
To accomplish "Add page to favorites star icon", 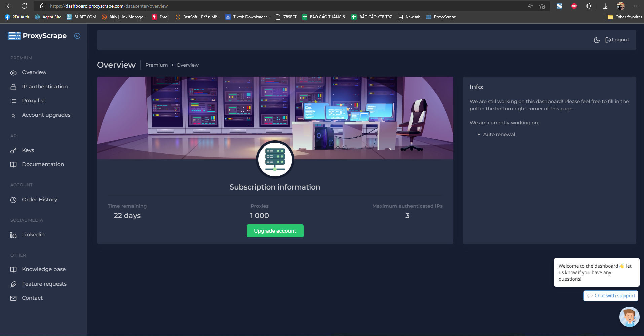I will point(542,6).
